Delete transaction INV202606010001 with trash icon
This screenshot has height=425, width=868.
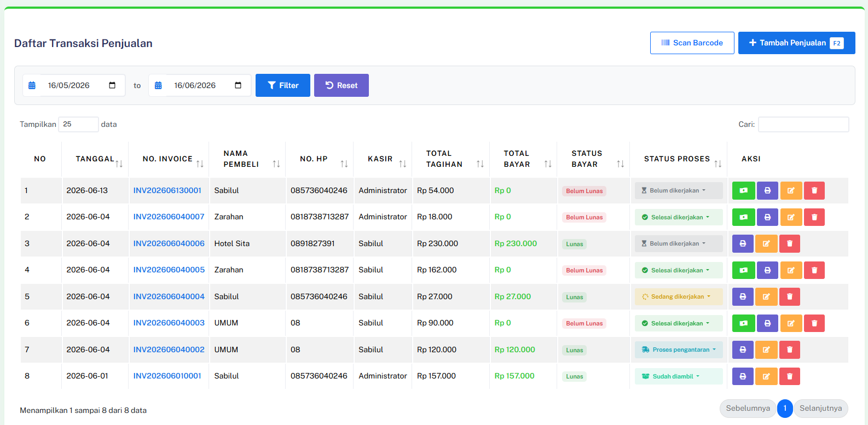tap(790, 376)
